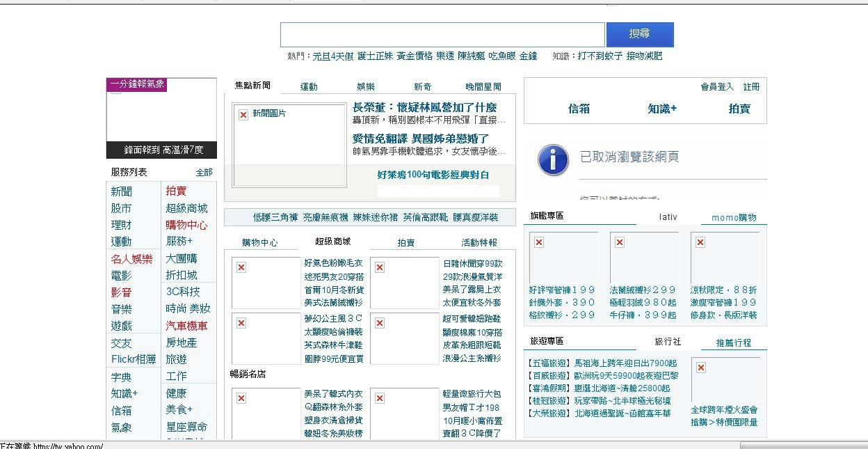
Task: Open Flickr相簿 in service list
Action: [x=134, y=359]
